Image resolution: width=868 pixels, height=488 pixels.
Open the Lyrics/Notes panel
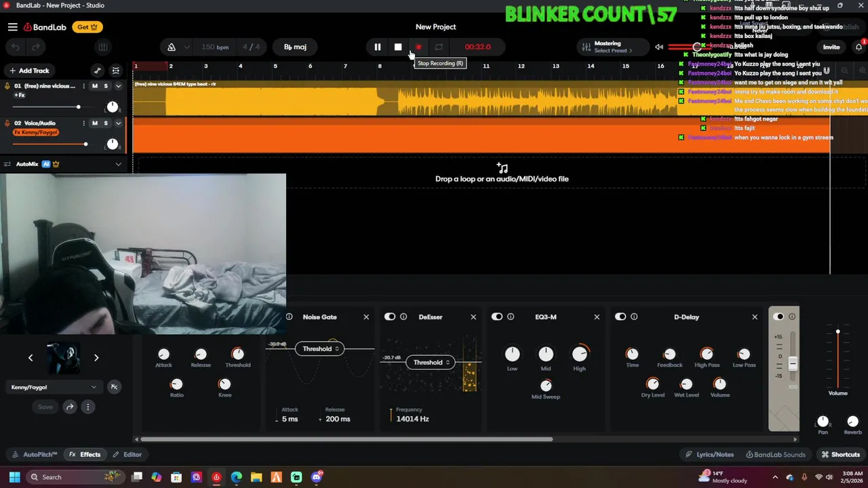[710, 455]
